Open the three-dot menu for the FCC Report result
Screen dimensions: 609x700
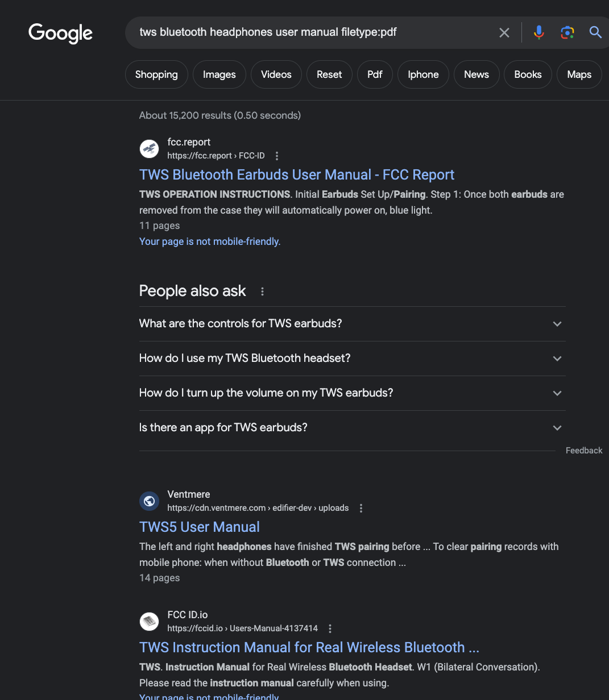(276, 155)
